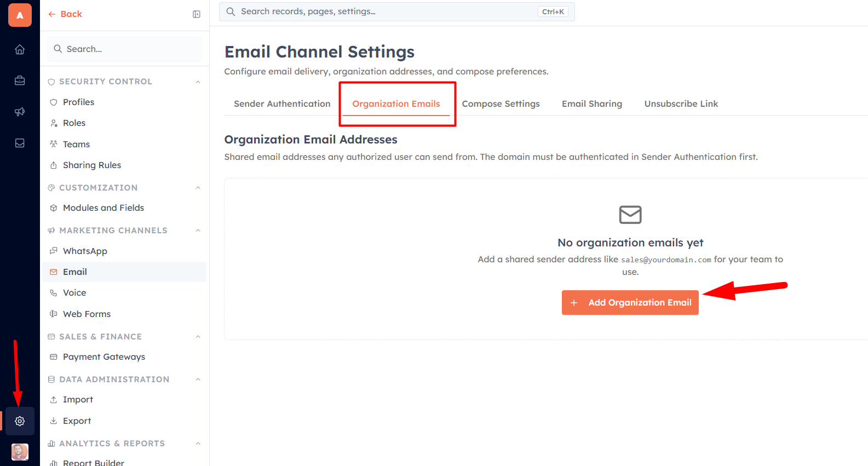This screenshot has width=868, height=466.
Task: Click the Modules and Fields cube icon
Action: tap(54, 208)
